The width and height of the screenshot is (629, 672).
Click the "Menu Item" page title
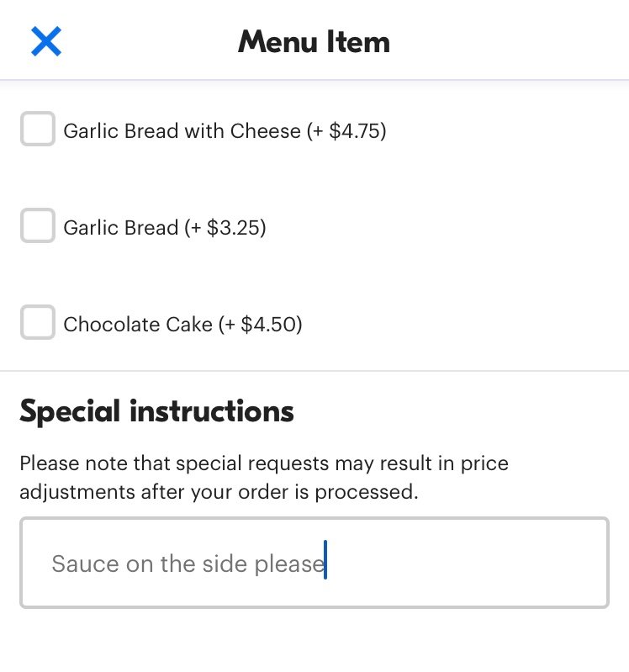point(314,41)
